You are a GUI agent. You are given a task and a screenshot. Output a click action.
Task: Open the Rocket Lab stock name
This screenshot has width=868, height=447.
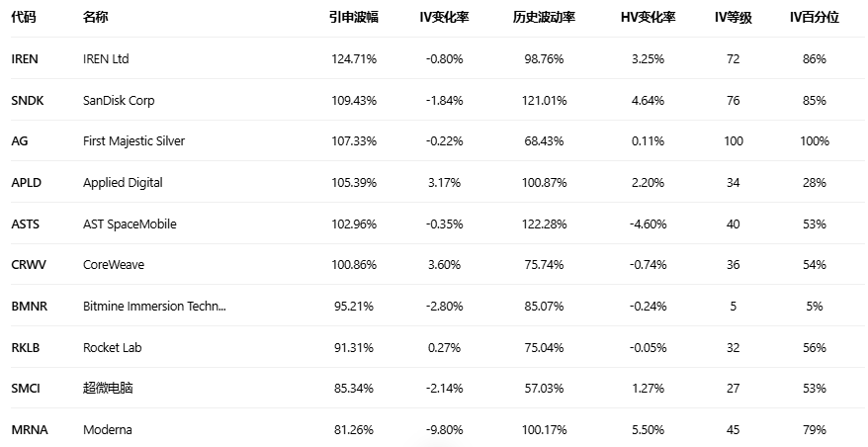(x=114, y=348)
